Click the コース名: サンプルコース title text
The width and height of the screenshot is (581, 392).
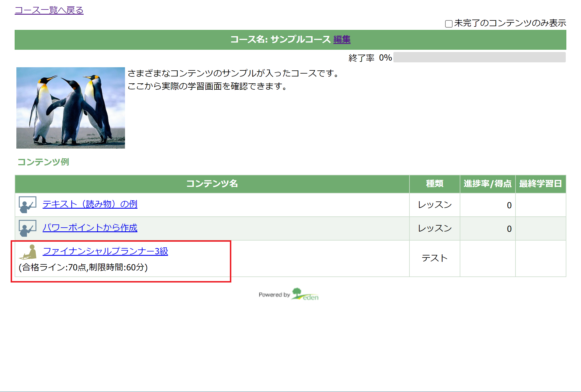point(280,39)
